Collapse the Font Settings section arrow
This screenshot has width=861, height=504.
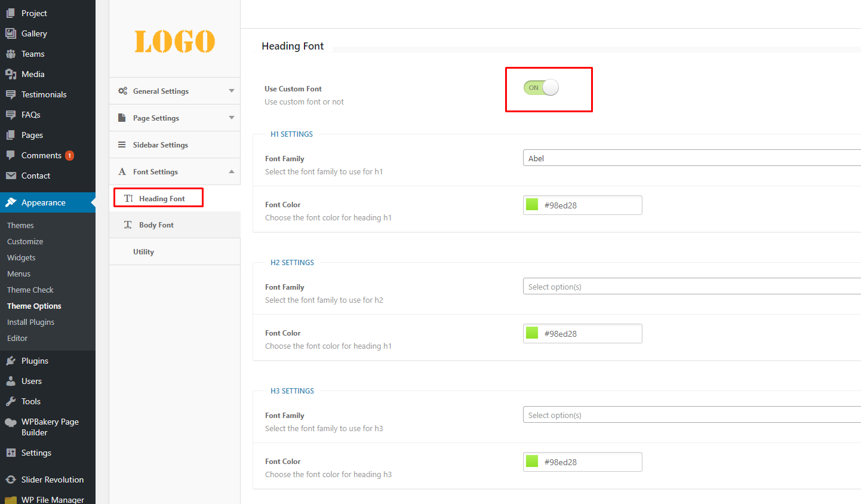(x=232, y=171)
